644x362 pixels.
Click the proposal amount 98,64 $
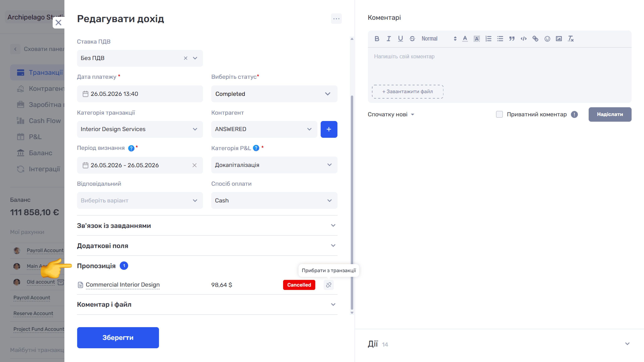(x=222, y=285)
